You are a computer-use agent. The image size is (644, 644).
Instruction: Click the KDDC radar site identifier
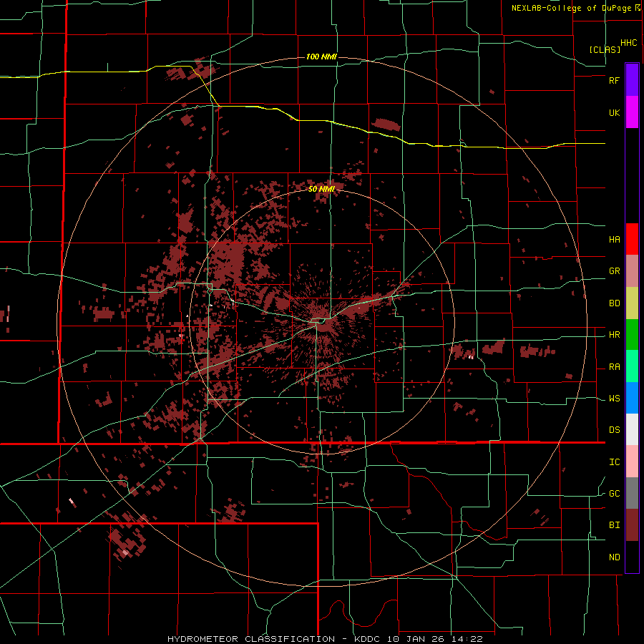tap(368, 639)
